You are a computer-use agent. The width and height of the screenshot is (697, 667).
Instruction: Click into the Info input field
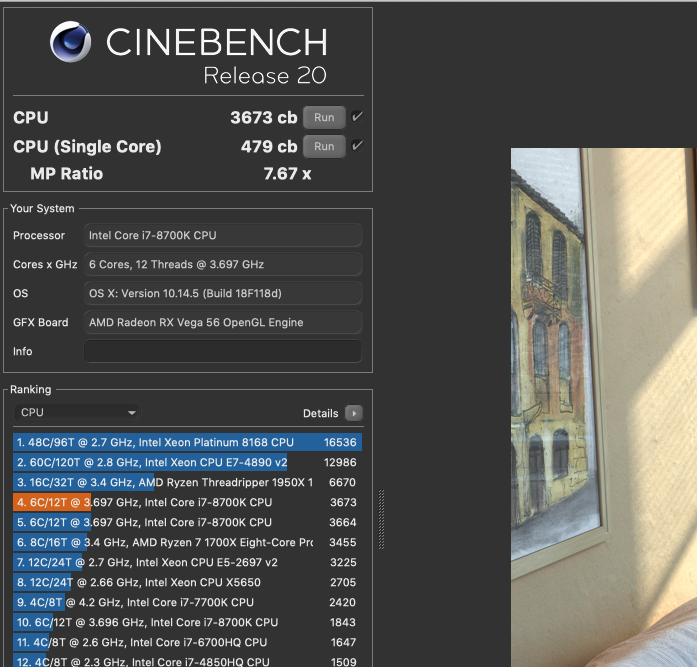223,351
